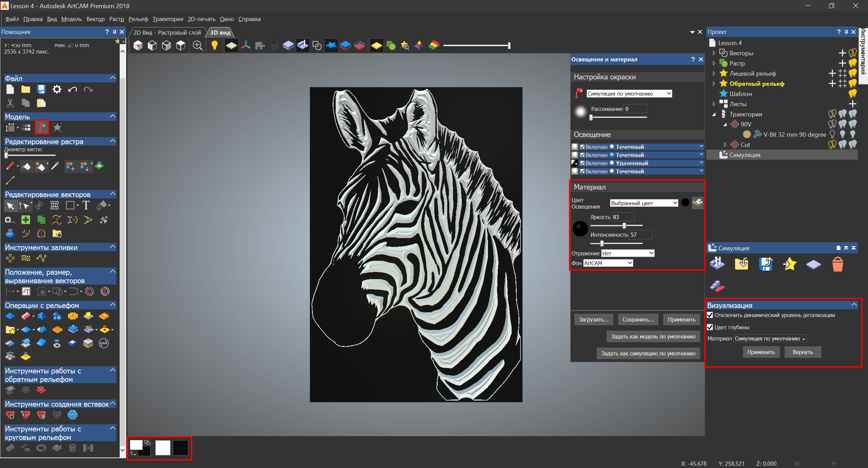
Task: Click the Lighting and Material icon in Модель section
Action: [42, 128]
